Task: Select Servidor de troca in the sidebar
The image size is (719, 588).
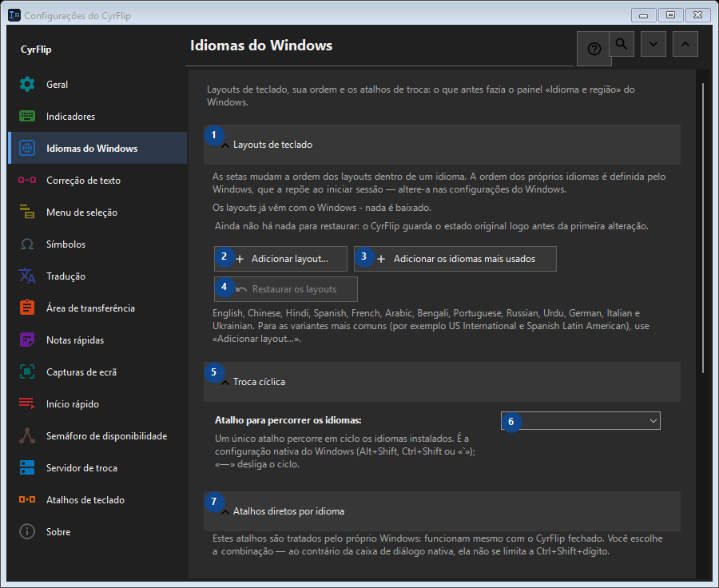Action: point(97,468)
